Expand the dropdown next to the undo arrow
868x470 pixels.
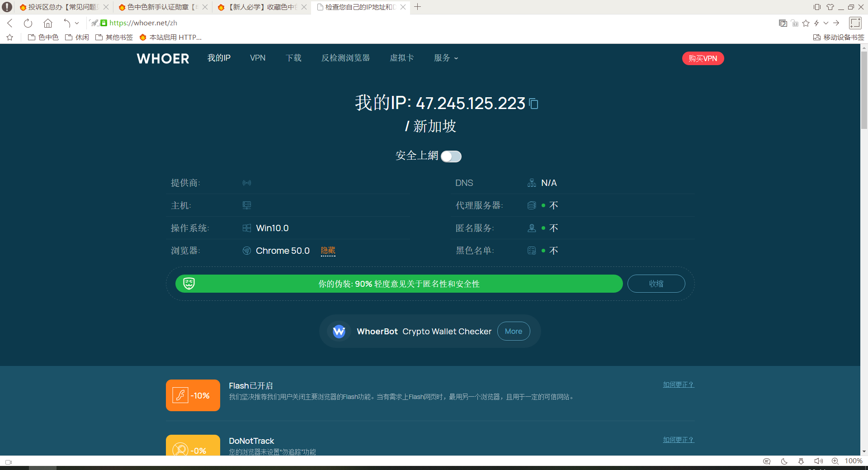[x=77, y=23]
